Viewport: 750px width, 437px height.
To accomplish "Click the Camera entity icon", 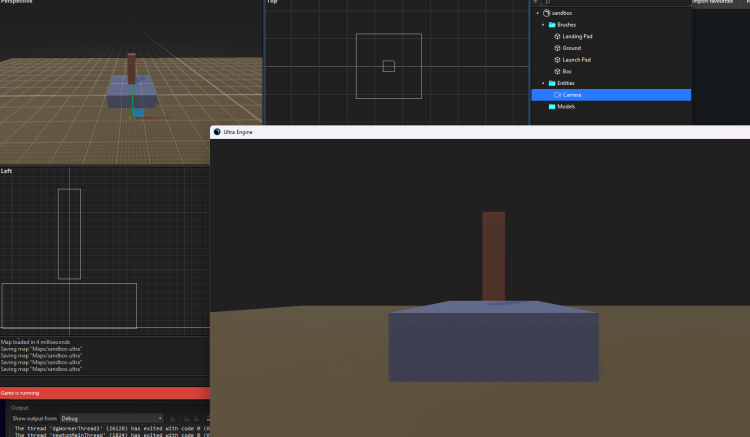I will (x=557, y=95).
